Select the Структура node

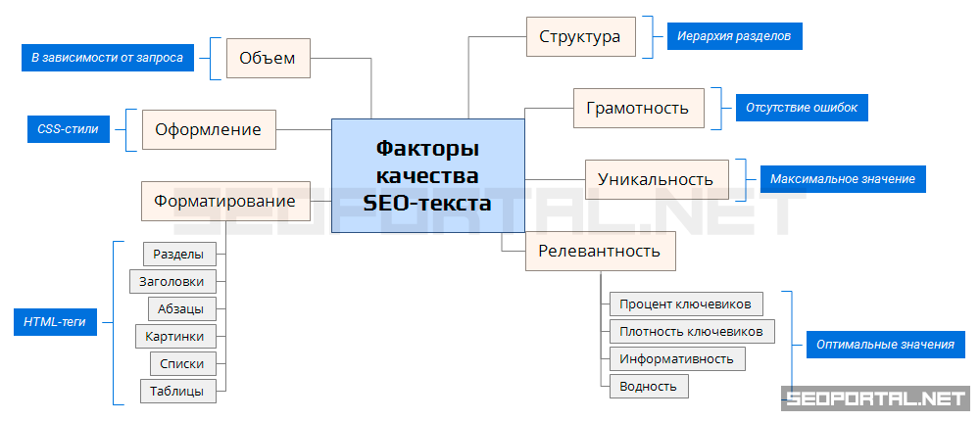pos(580,36)
